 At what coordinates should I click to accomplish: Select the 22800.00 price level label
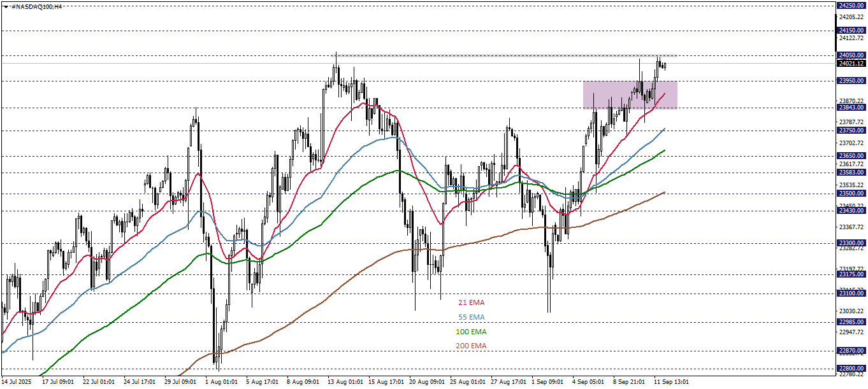(851, 369)
